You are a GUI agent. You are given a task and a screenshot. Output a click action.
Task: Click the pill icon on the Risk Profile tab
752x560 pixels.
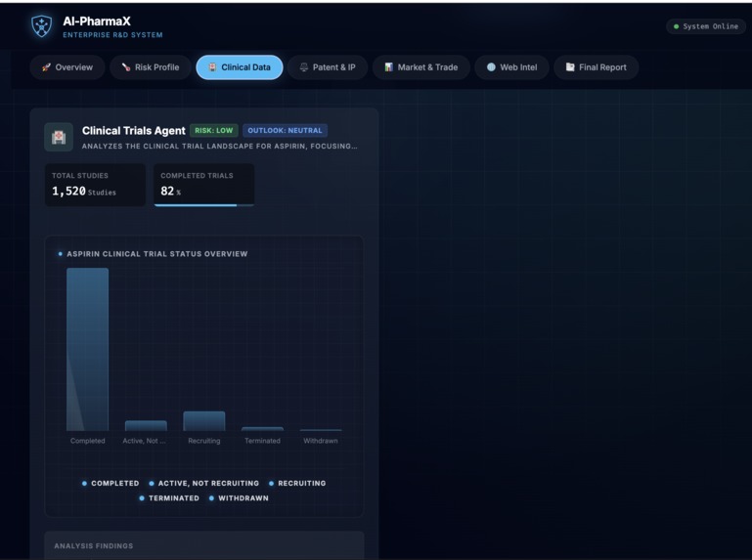coord(126,67)
